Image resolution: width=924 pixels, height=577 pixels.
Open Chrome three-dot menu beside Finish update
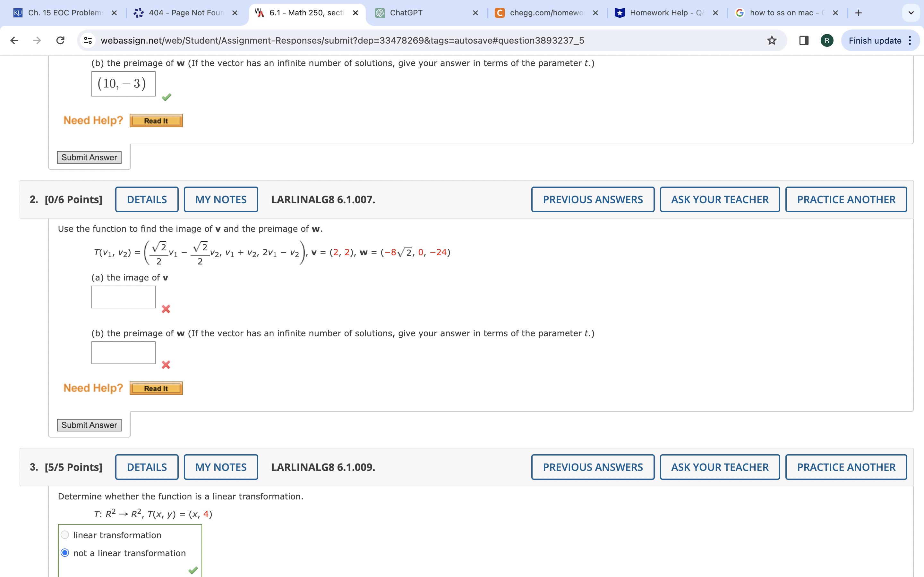(x=911, y=40)
